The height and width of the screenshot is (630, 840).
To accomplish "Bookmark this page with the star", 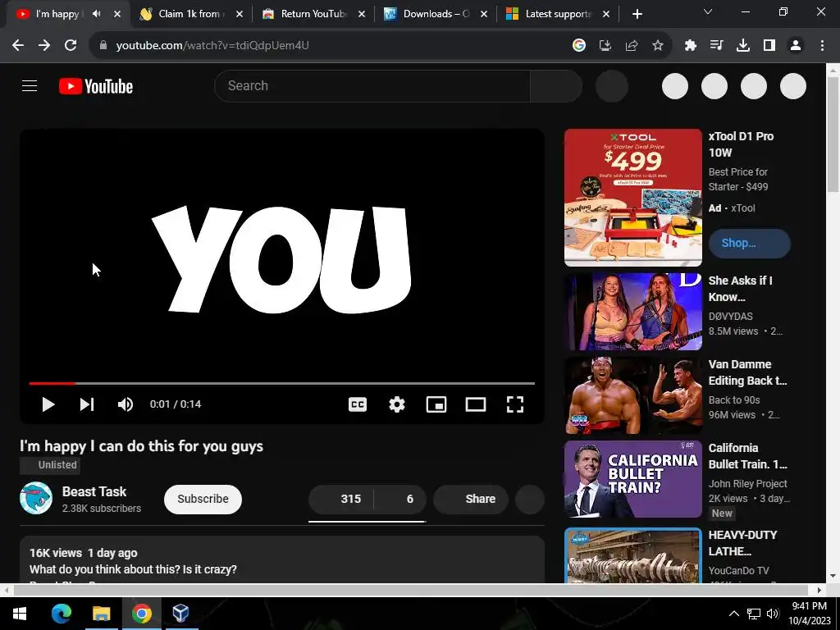I will 658,46.
